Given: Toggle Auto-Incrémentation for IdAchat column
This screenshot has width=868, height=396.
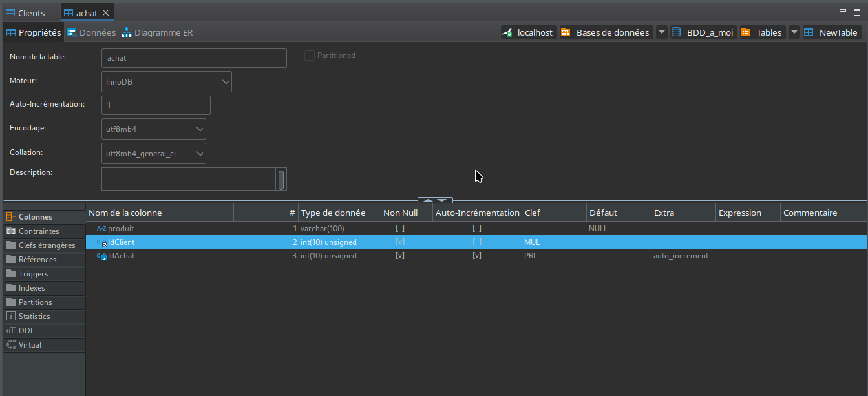Looking at the screenshot, I should pyautogui.click(x=477, y=256).
